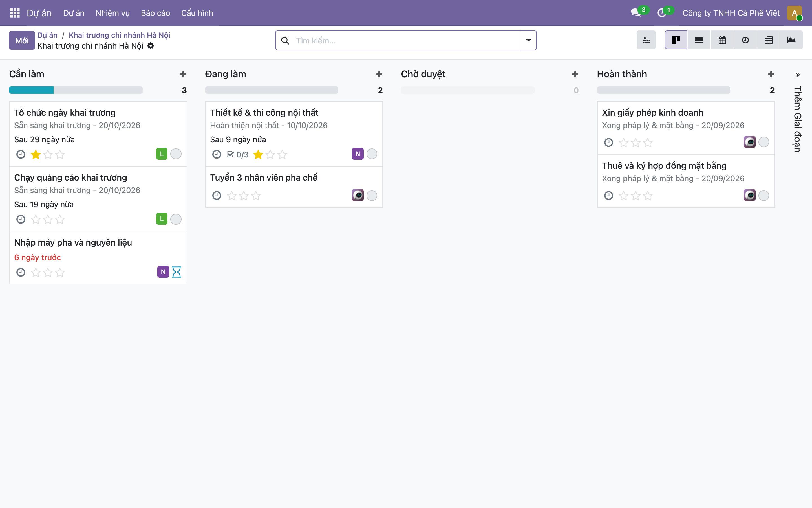Open activity clock on Tổ chức ngày khai trương
Viewport: 812px width, 508px height.
[x=21, y=154]
